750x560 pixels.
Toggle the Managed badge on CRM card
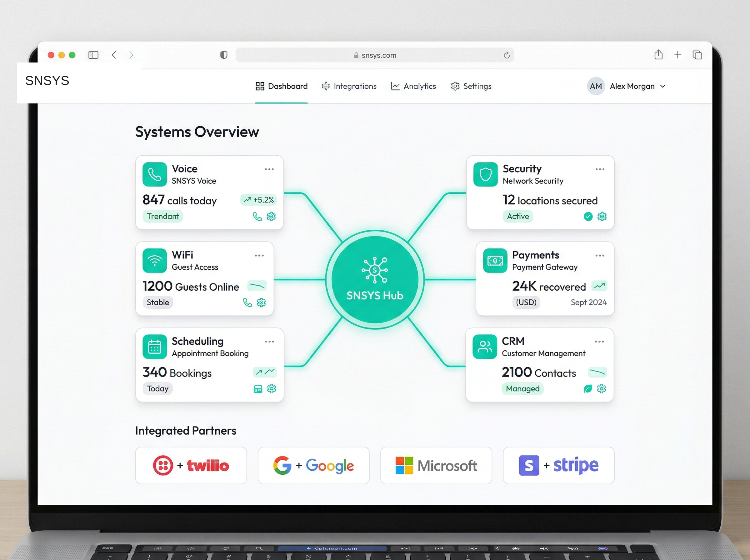(522, 388)
